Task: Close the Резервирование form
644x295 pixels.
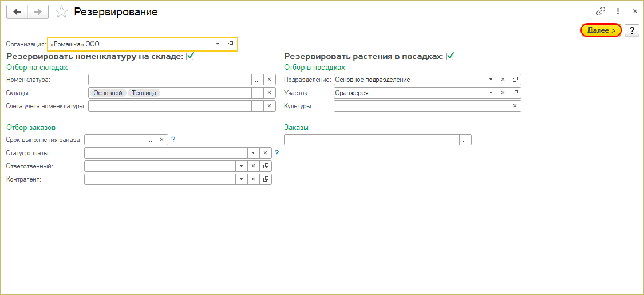Action: [634, 11]
